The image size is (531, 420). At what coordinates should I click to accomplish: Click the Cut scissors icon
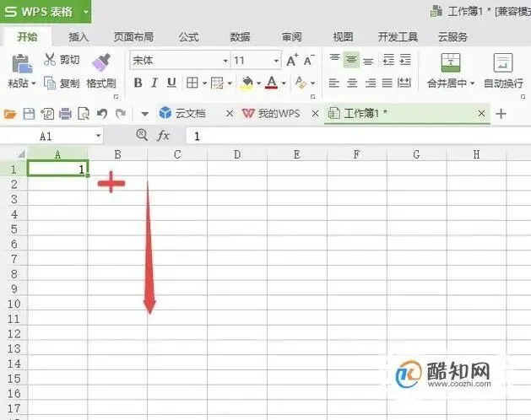click(x=50, y=59)
